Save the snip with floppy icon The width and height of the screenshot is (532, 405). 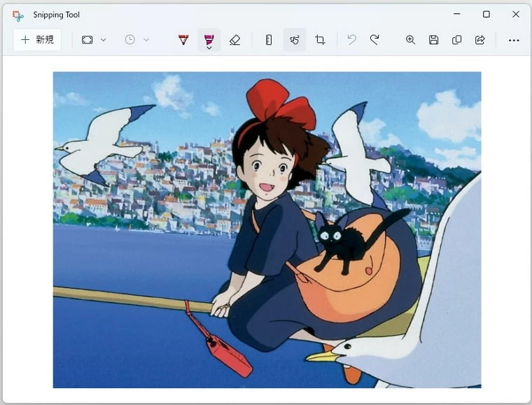click(x=433, y=40)
